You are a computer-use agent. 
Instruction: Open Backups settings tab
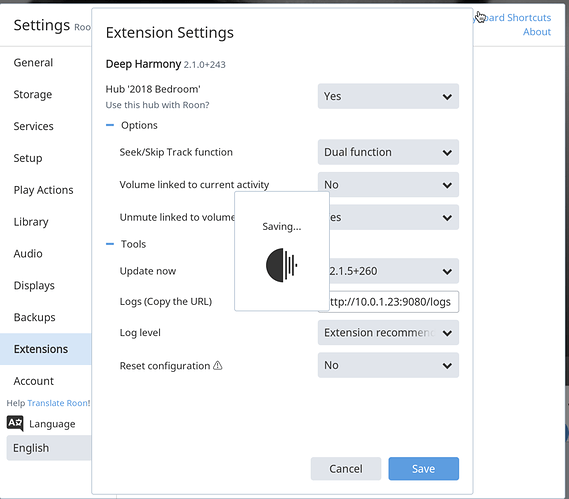pyautogui.click(x=46, y=317)
